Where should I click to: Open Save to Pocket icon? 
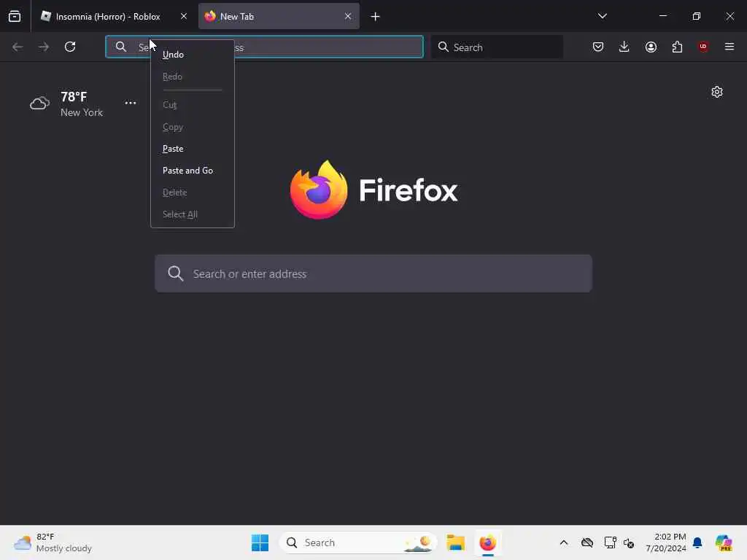click(x=598, y=47)
